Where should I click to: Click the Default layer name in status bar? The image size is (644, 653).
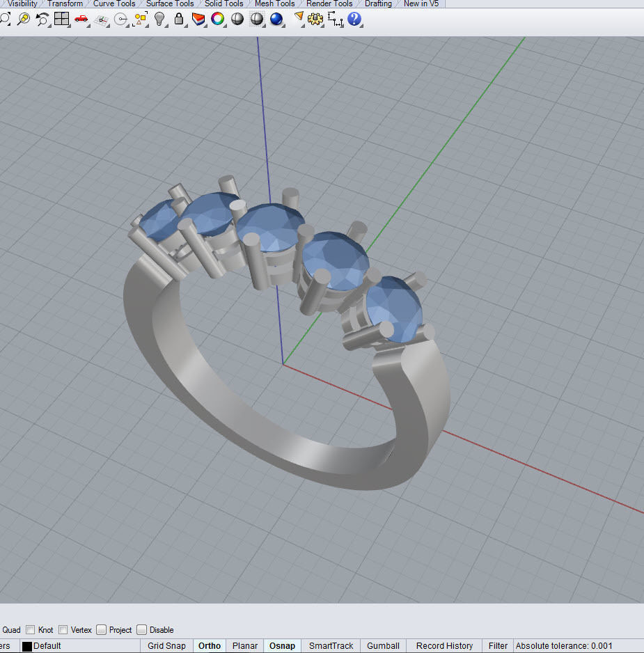click(47, 645)
